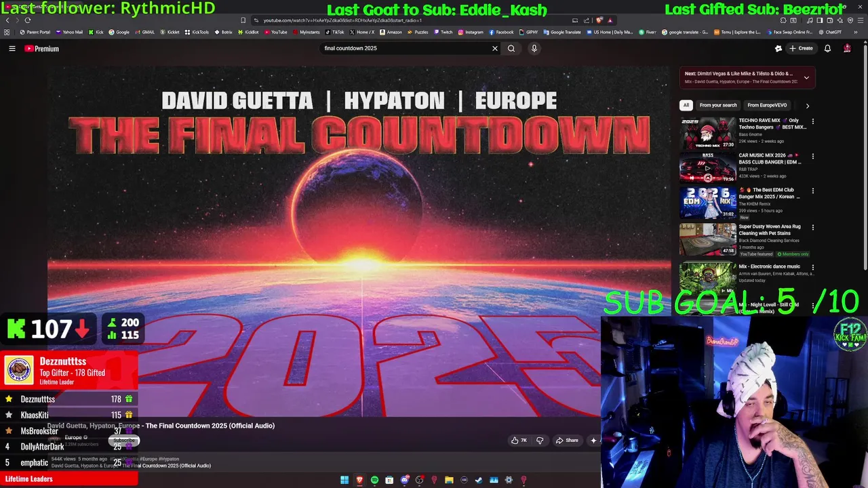Bookmark this page with the bookmark icon
The image size is (868, 488).
243,20
